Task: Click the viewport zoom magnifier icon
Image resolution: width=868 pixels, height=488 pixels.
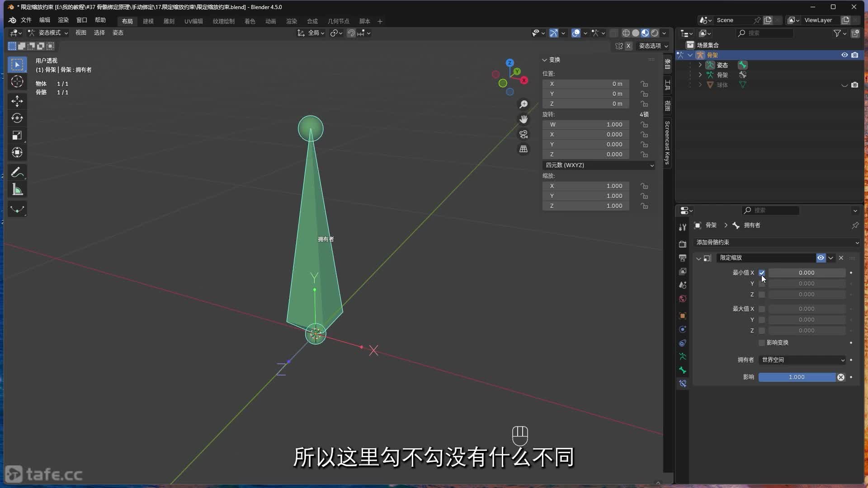Action: tap(524, 104)
